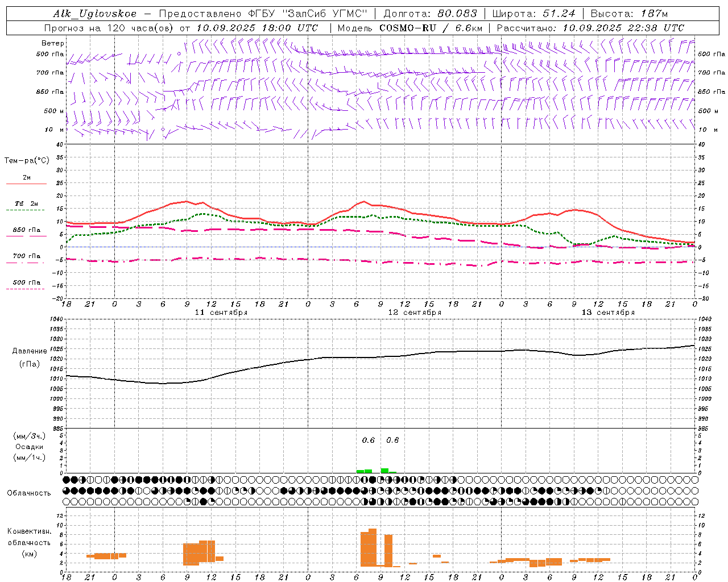Click the Долгота: 80.083 header field
Image resolution: width=728 pixels, height=582 pixels.
click(x=431, y=14)
